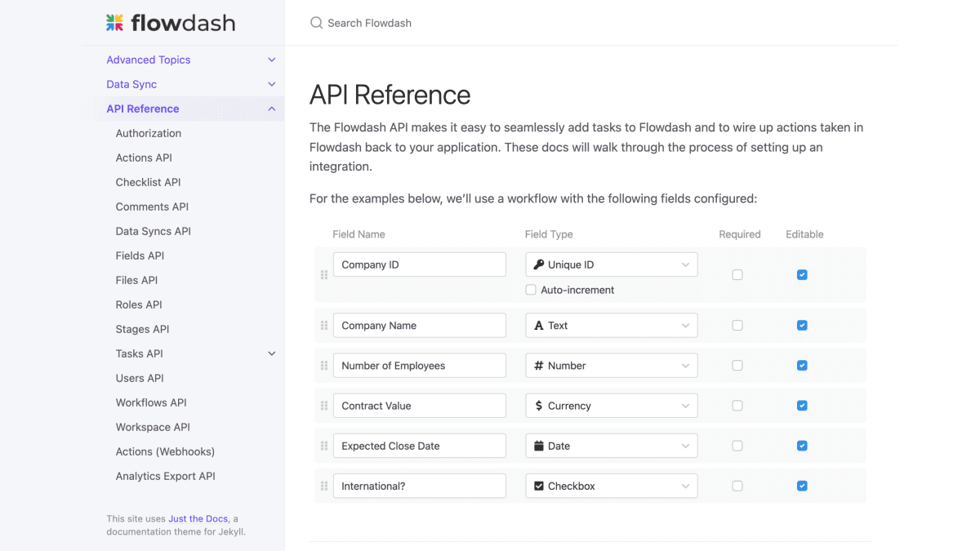Untick Editable for Expected Close Date

[x=802, y=446]
